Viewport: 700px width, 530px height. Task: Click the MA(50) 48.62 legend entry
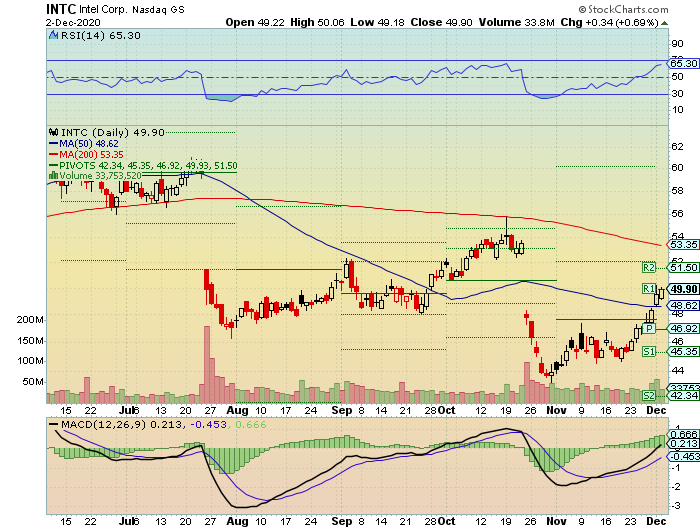pos(88,143)
